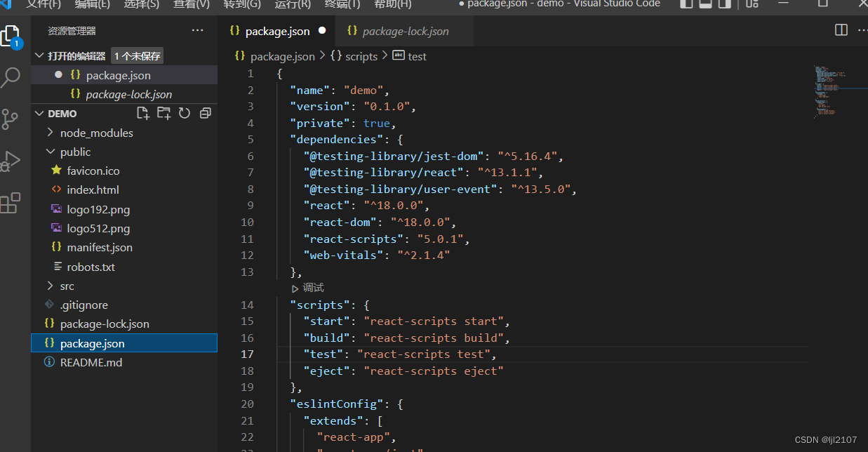Image resolution: width=868 pixels, height=452 pixels.
Task: Click line number 17 in gutter
Action: point(247,354)
